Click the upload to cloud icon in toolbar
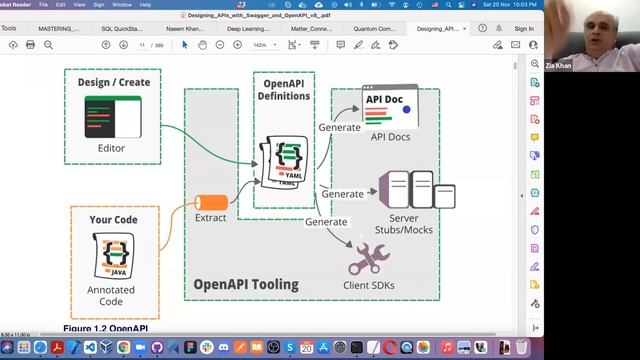 13,45
